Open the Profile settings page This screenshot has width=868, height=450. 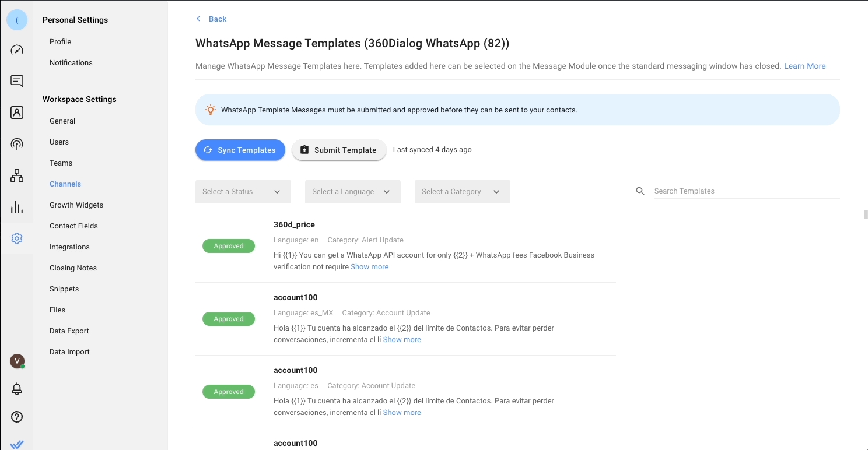tap(60, 42)
